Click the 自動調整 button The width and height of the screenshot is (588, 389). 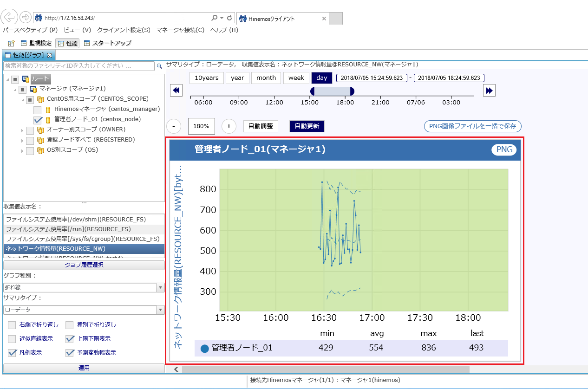tap(261, 126)
